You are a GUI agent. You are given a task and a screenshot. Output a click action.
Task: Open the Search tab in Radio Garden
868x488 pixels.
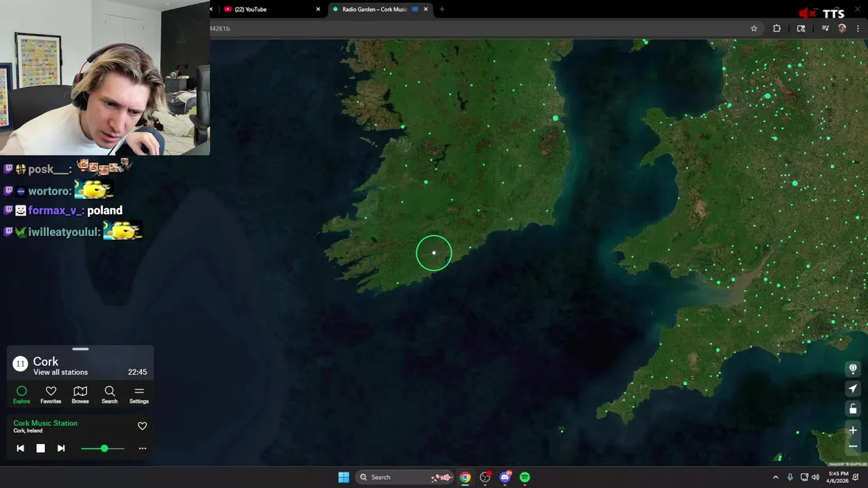(x=109, y=395)
